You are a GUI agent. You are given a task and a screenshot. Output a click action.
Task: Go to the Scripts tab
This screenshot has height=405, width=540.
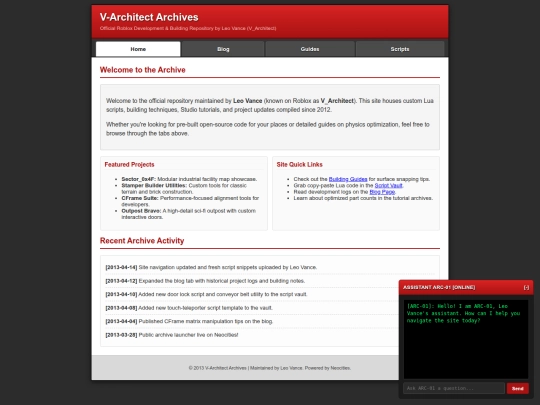[400, 49]
